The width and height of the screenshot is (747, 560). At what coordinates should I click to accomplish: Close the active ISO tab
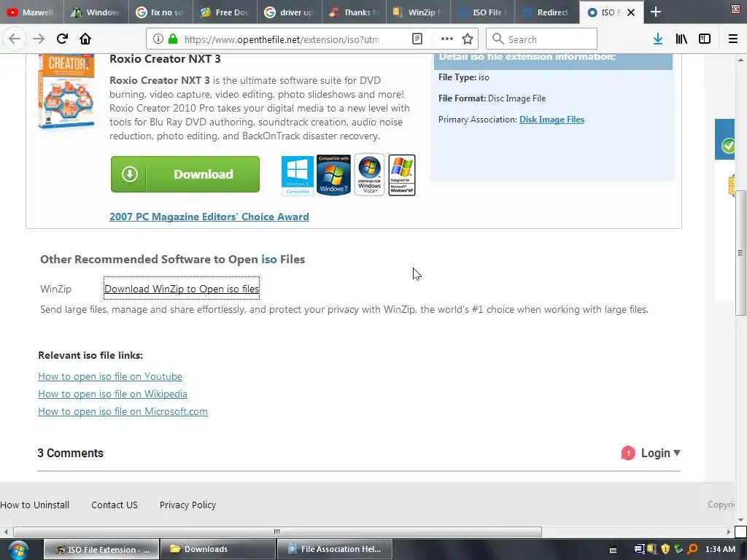[631, 12]
